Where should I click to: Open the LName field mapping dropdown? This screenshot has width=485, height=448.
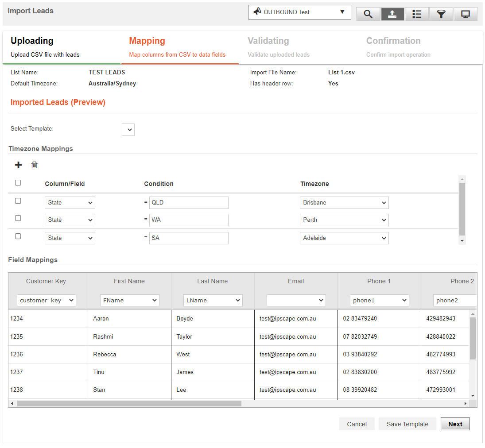213,300
